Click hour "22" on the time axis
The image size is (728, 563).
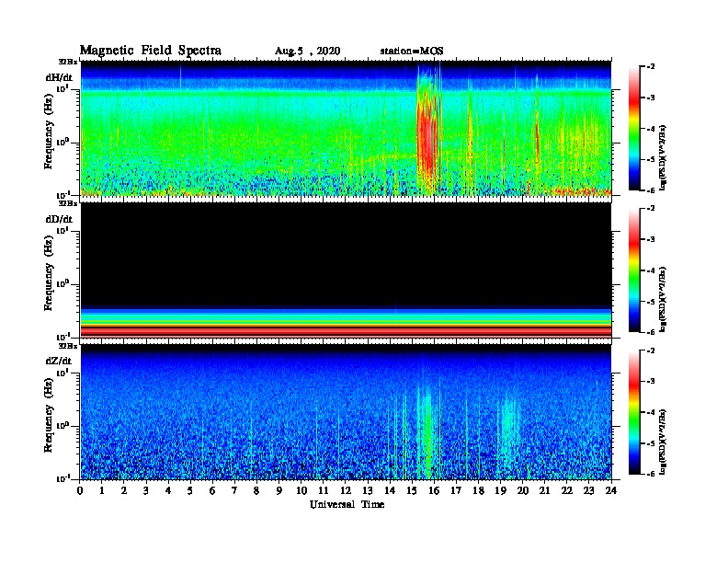pos(567,490)
